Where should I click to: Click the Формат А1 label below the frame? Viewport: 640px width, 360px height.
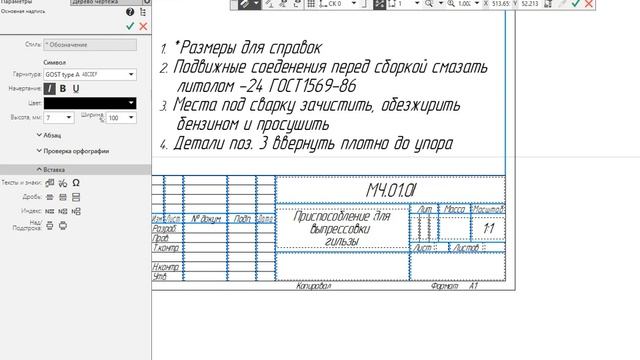tap(454, 286)
